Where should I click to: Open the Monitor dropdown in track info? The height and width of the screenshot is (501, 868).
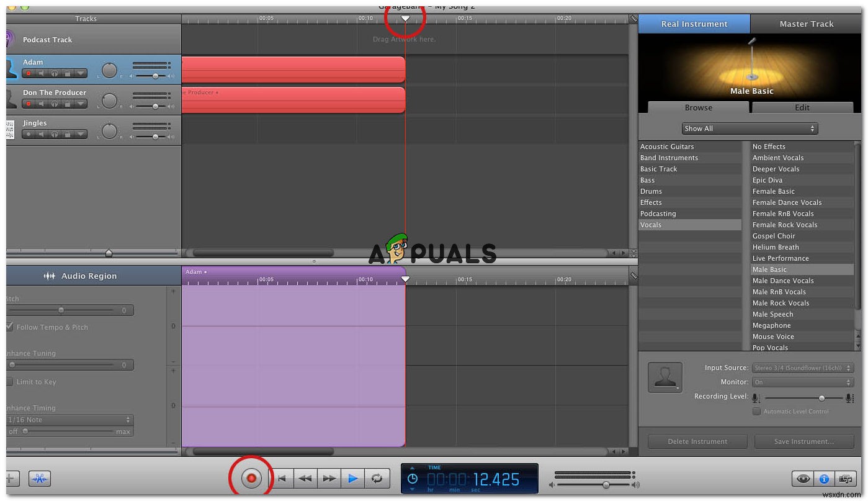click(x=802, y=382)
